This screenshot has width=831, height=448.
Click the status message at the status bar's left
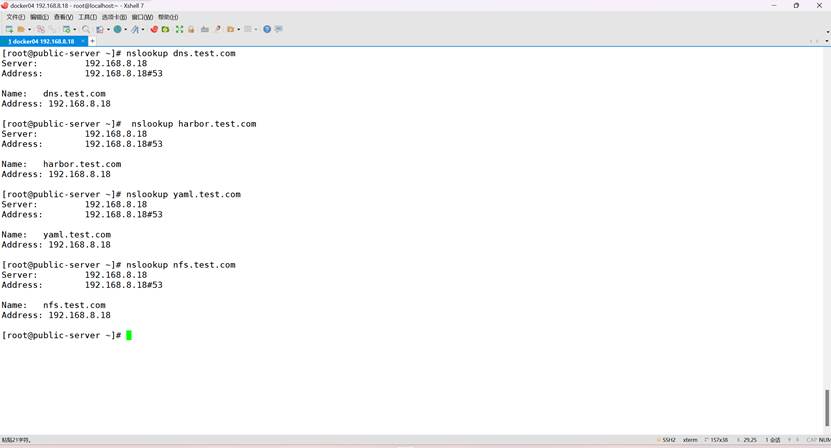16,440
